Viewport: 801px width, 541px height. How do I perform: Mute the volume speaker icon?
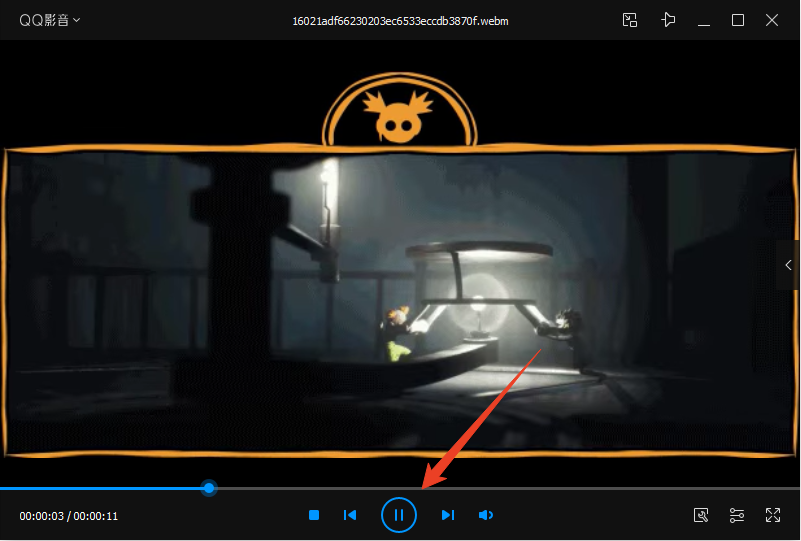(486, 515)
